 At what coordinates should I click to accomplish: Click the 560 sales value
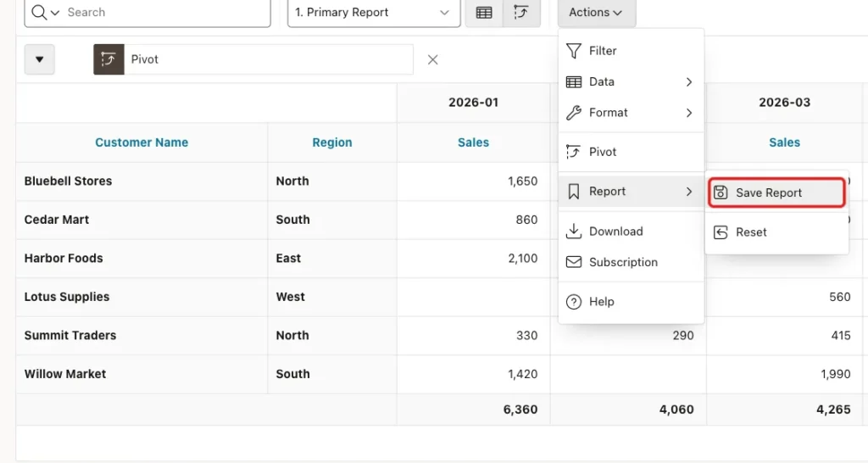(x=840, y=297)
